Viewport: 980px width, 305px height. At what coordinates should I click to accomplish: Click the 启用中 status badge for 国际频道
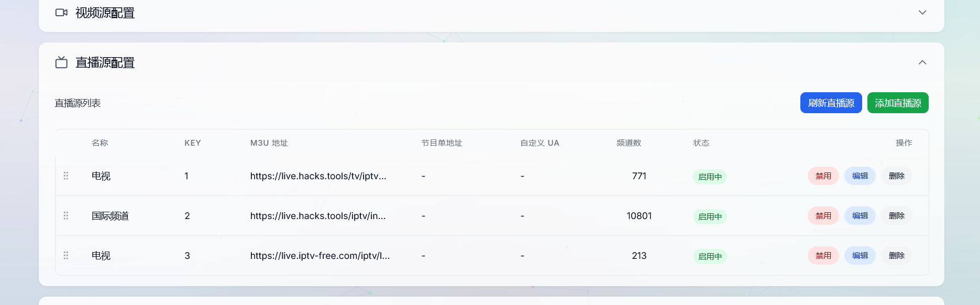coord(710,216)
